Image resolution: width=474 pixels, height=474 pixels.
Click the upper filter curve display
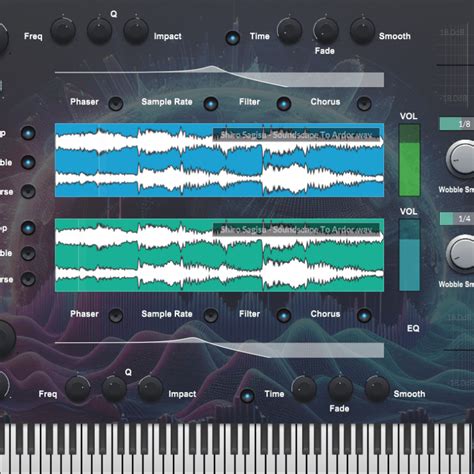click(219, 77)
